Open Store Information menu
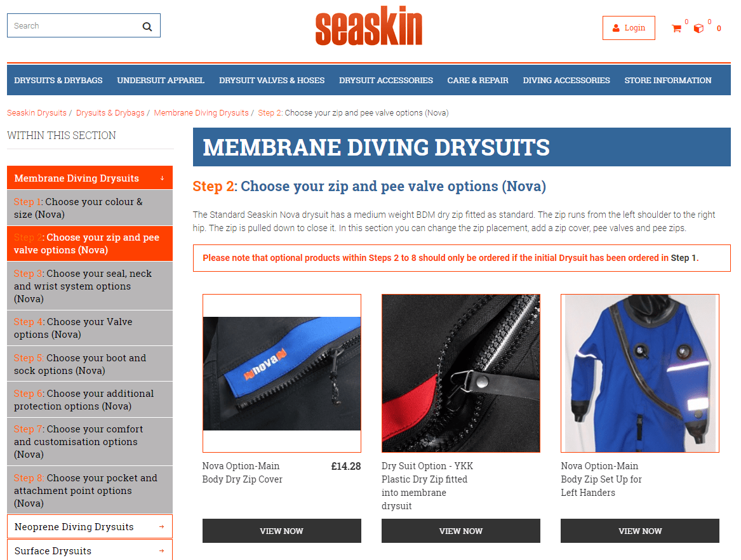 tap(668, 81)
